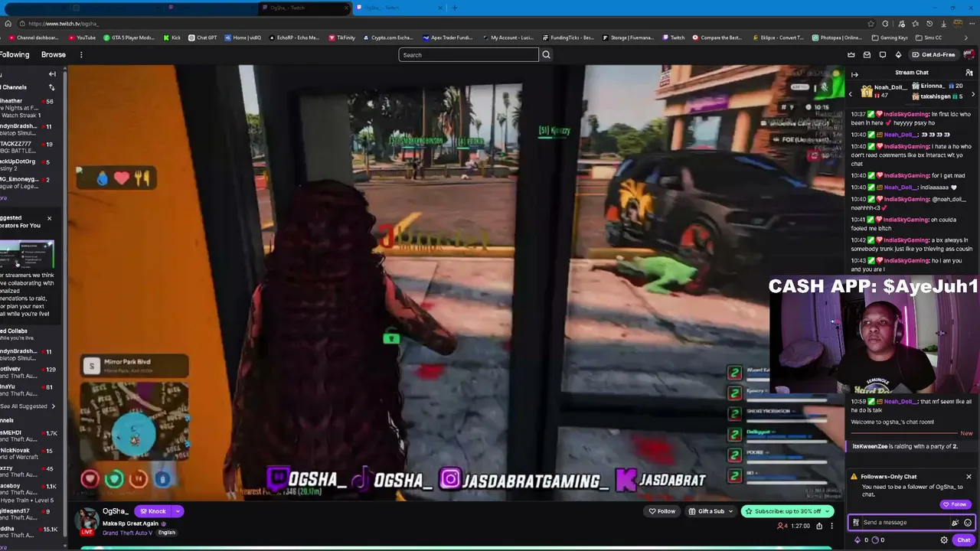
Task: Open the Browse tab
Action: coord(54,55)
